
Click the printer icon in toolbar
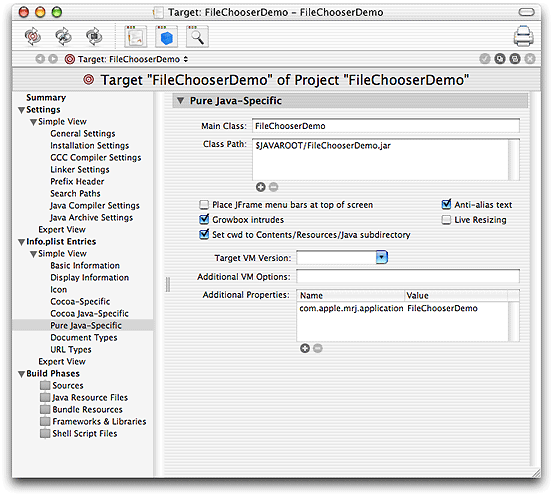pos(523,36)
